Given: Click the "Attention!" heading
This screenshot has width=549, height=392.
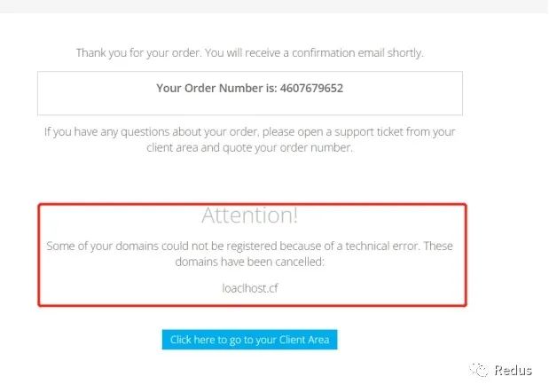Looking at the screenshot, I should coord(251,216).
